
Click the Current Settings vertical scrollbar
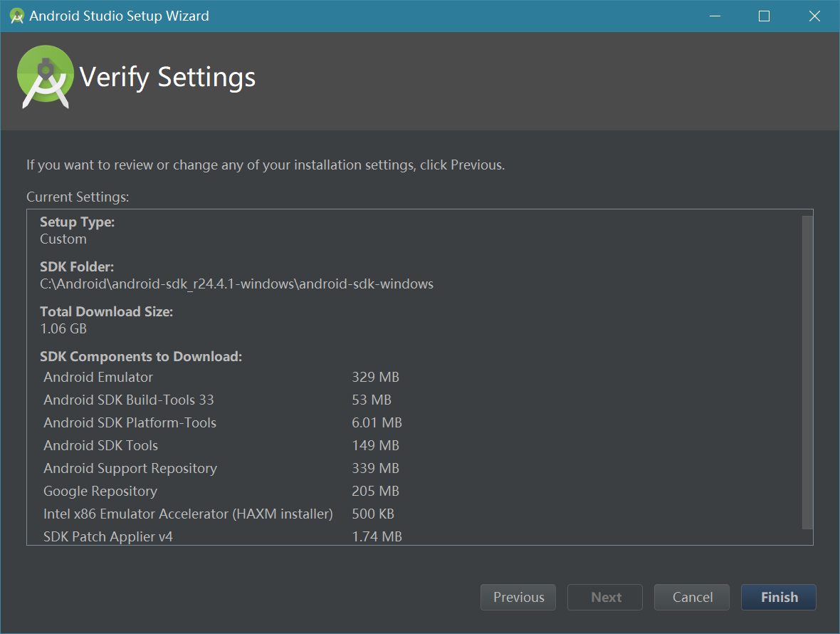(x=807, y=370)
